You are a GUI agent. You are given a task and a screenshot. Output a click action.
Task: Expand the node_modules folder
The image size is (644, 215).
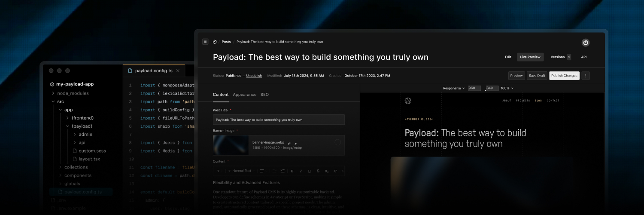point(53,93)
